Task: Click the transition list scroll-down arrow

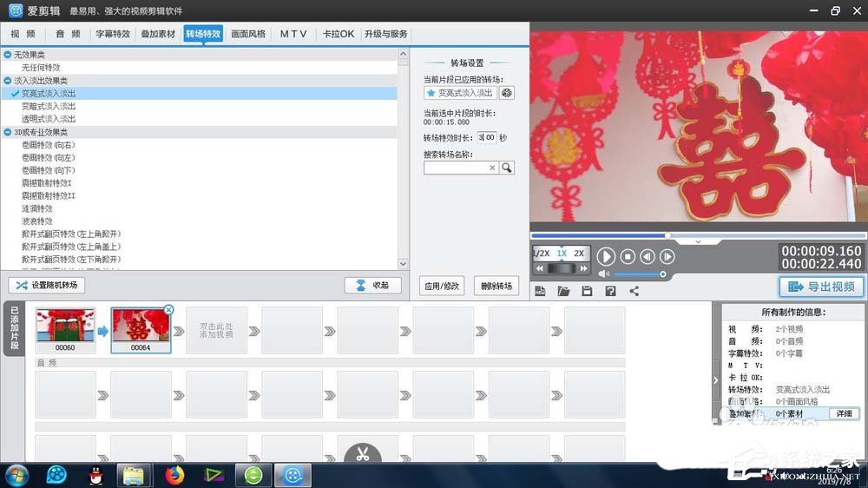Action: [x=403, y=264]
